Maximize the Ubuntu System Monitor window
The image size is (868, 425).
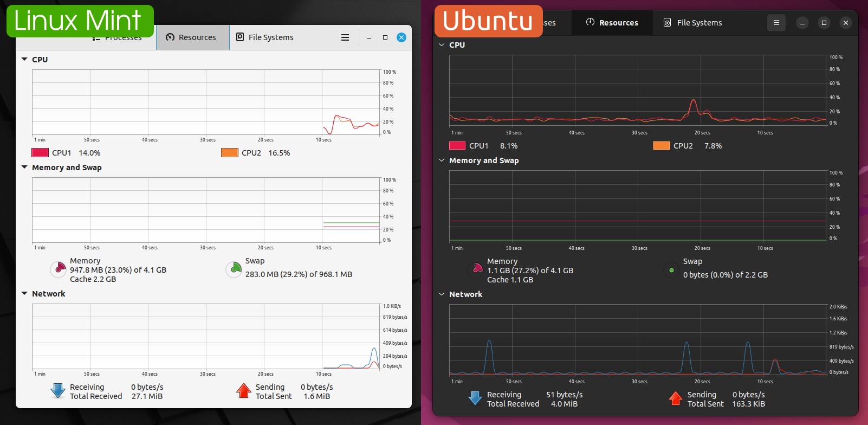click(x=824, y=23)
